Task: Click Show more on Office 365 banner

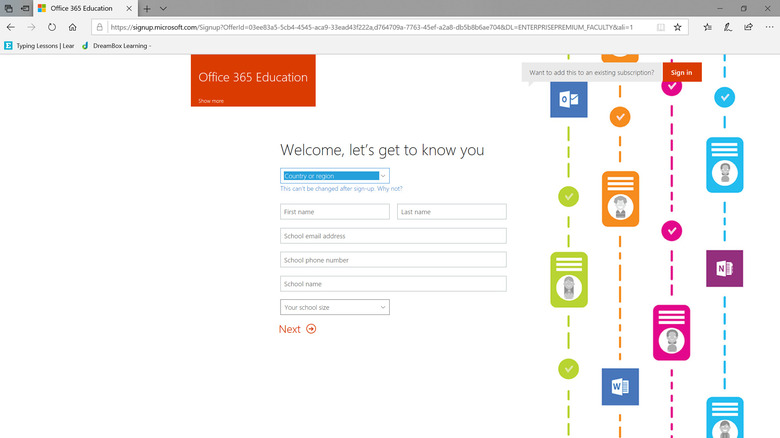Action: tap(211, 101)
